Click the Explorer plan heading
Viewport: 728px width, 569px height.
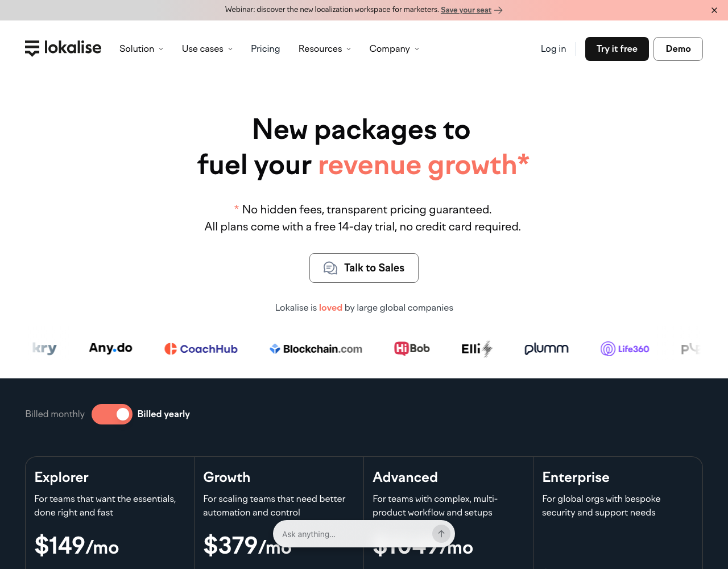pos(61,477)
